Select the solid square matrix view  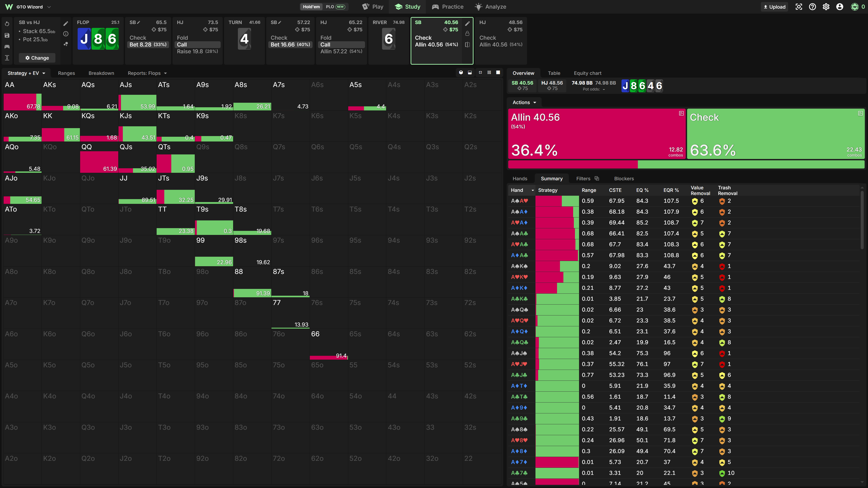498,73
